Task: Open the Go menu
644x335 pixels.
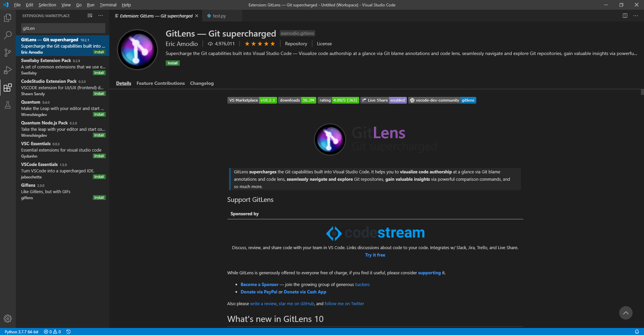Action: pyautogui.click(x=79, y=5)
